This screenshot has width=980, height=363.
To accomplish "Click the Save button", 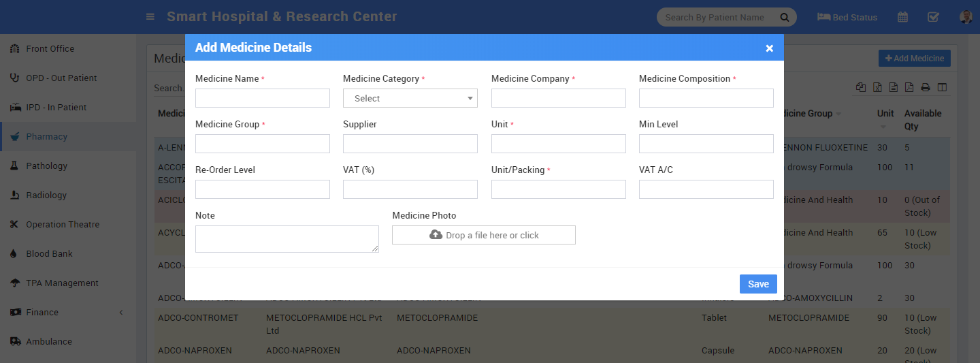I will click(x=758, y=284).
